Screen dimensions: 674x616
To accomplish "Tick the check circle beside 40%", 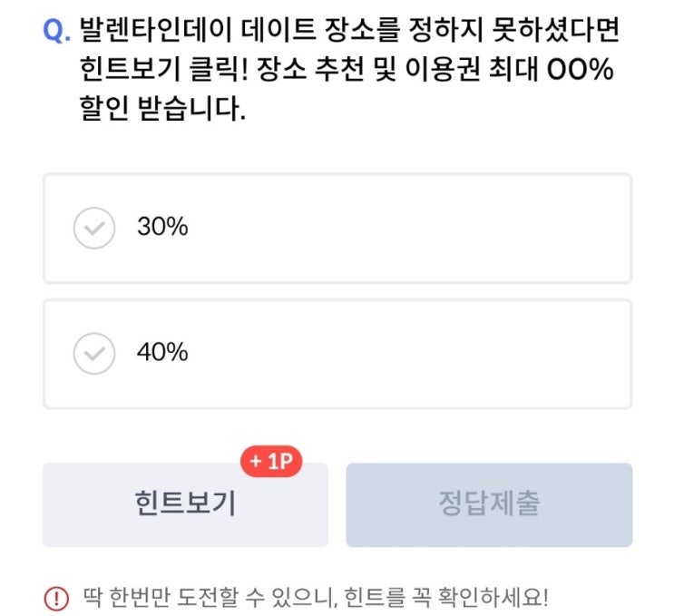I will point(93,353).
